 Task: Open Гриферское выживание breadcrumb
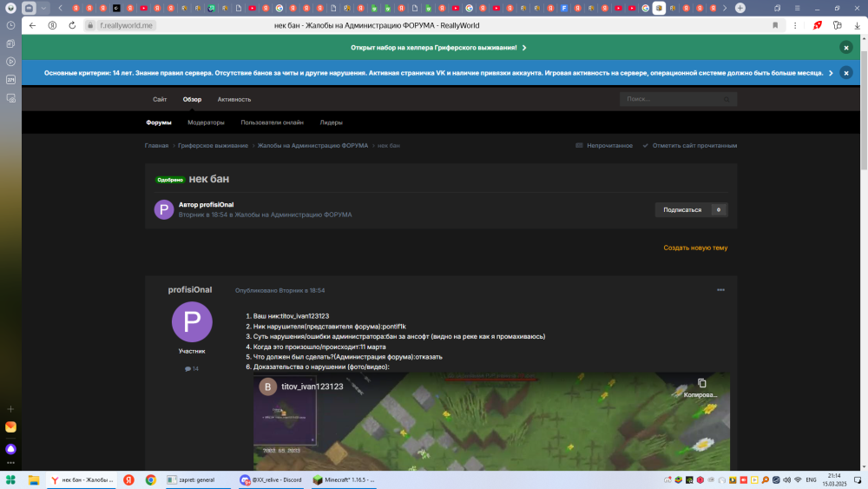214,146
